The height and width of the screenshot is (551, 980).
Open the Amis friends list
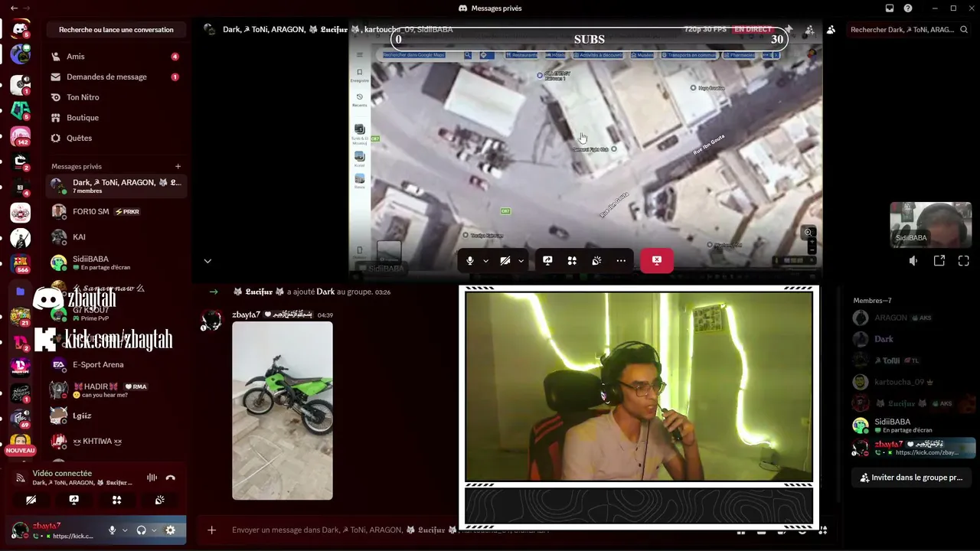point(116,57)
